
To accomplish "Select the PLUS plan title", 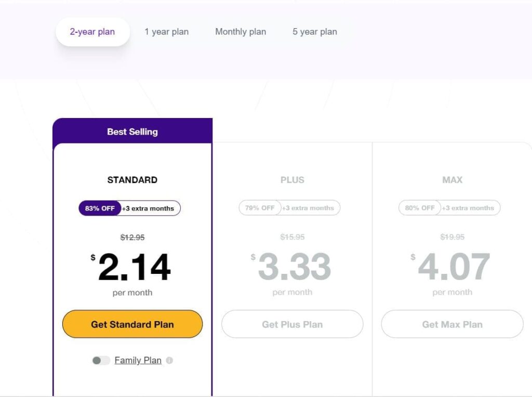I will click(292, 180).
